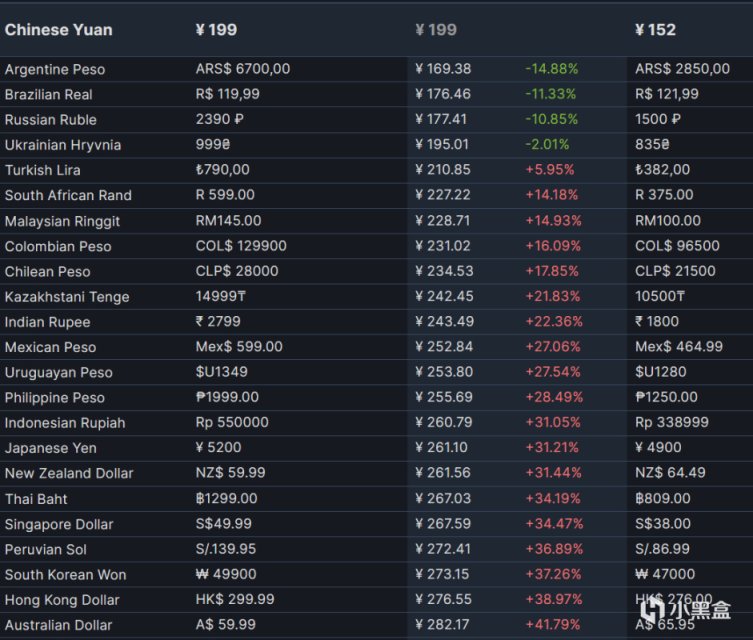753x640 pixels.
Task: Select Russian Ruble row name
Action: (50, 120)
